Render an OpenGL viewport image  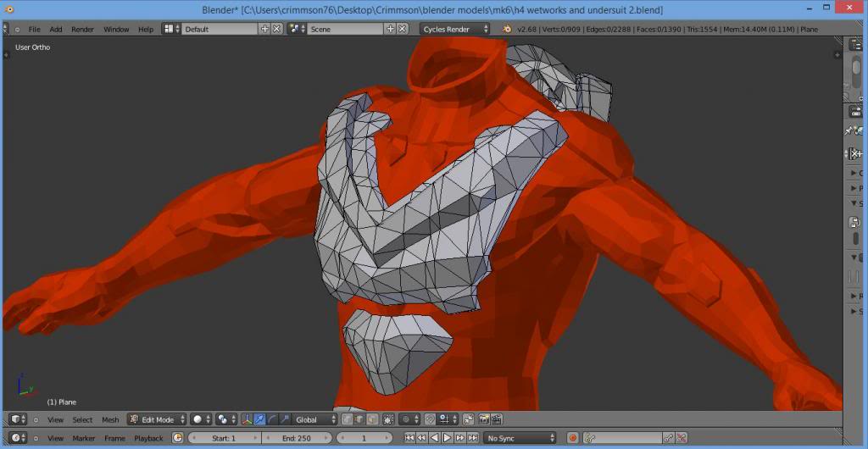pos(483,419)
